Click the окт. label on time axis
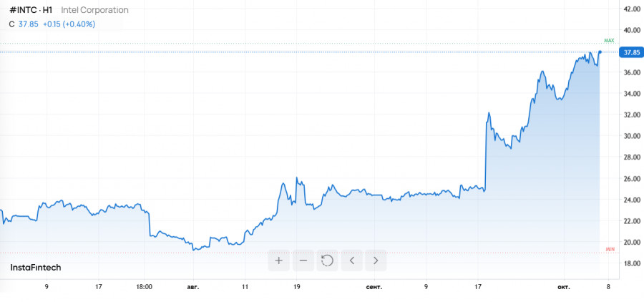Screen dimensions: 644x302 (x=564, y=287)
